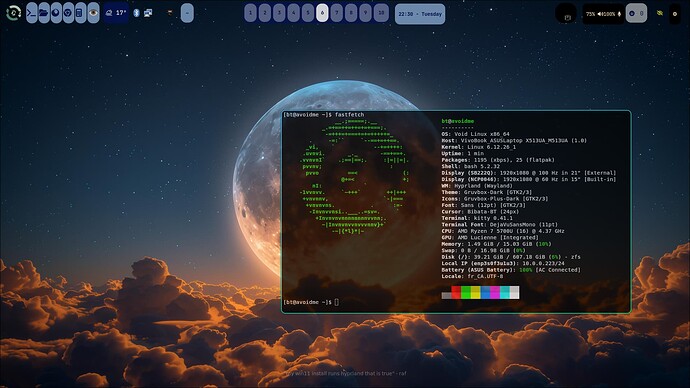Switch to workspace 8

click(x=351, y=13)
